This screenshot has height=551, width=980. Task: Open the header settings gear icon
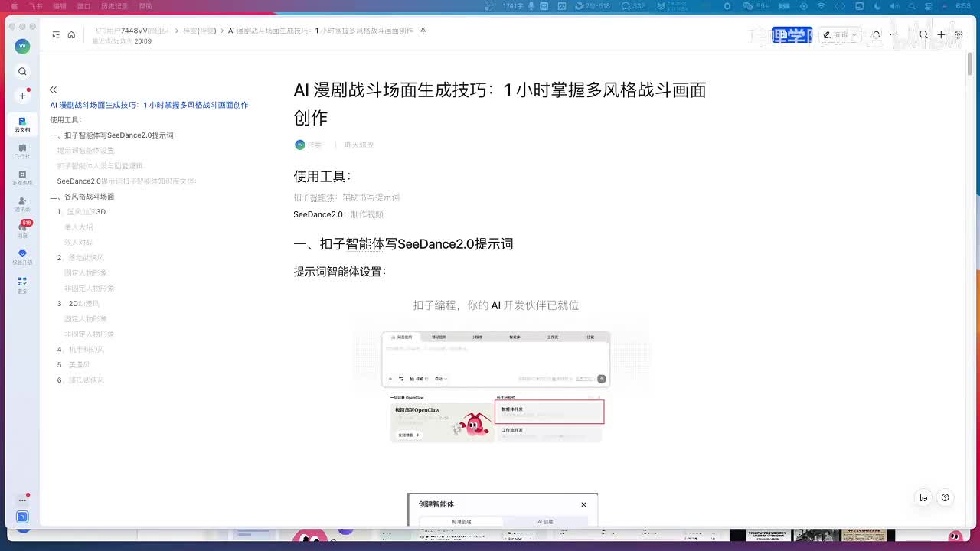tap(959, 34)
